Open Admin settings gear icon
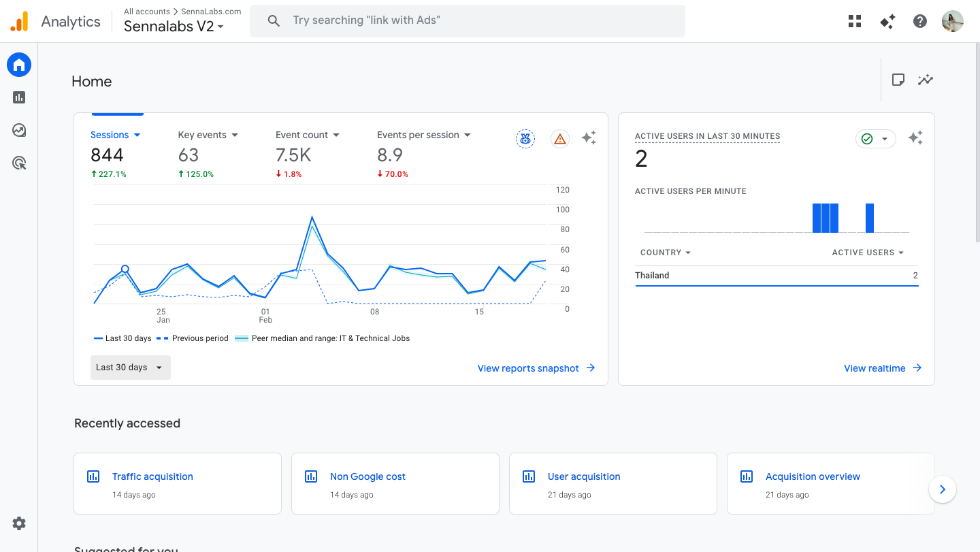 (19, 523)
